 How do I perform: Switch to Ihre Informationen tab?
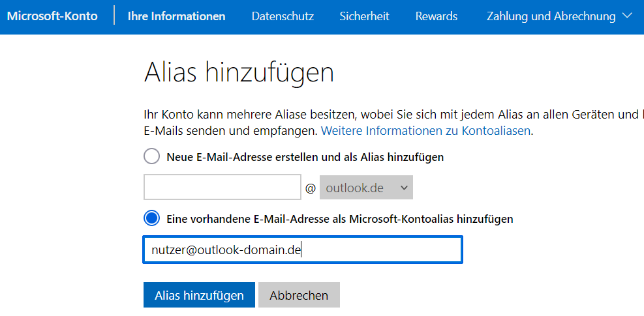coord(177,16)
